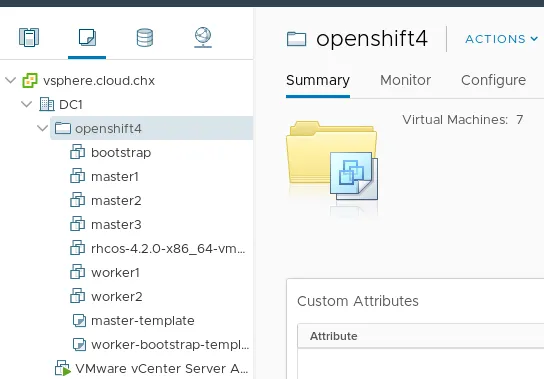Click the template icon beside worker-bootstrap-templ

(79, 344)
